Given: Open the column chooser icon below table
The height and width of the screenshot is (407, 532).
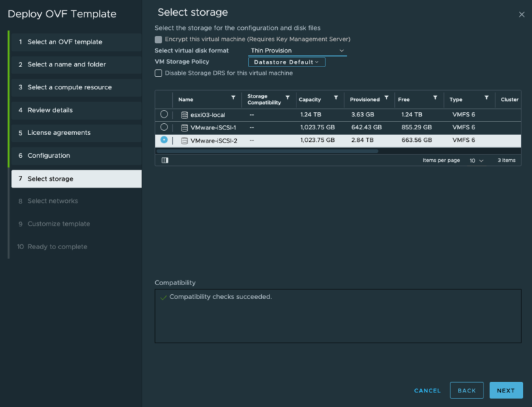Looking at the screenshot, I should coord(165,160).
